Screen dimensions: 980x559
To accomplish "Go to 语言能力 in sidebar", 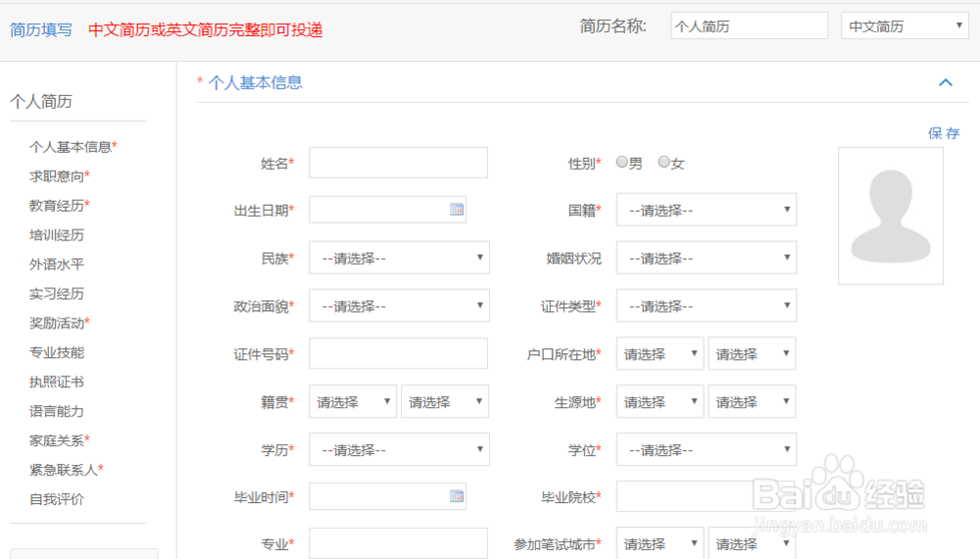I will pyautogui.click(x=56, y=412).
